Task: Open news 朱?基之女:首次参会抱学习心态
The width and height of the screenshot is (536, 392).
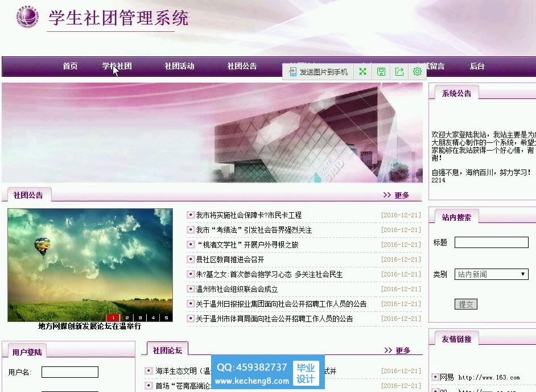Action: (x=269, y=274)
